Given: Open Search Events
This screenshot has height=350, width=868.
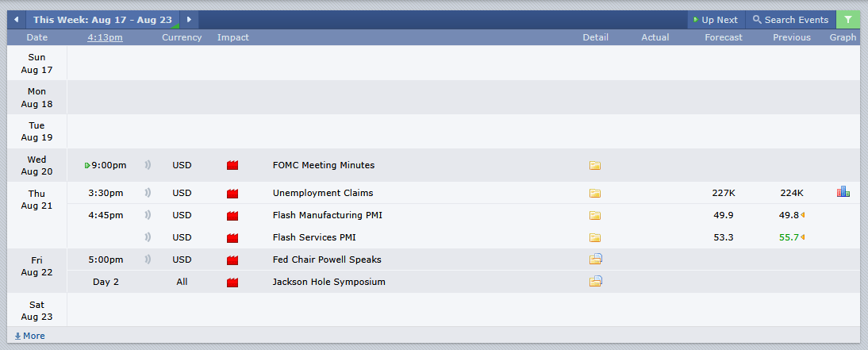Looking at the screenshot, I should click(x=790, y=19).
